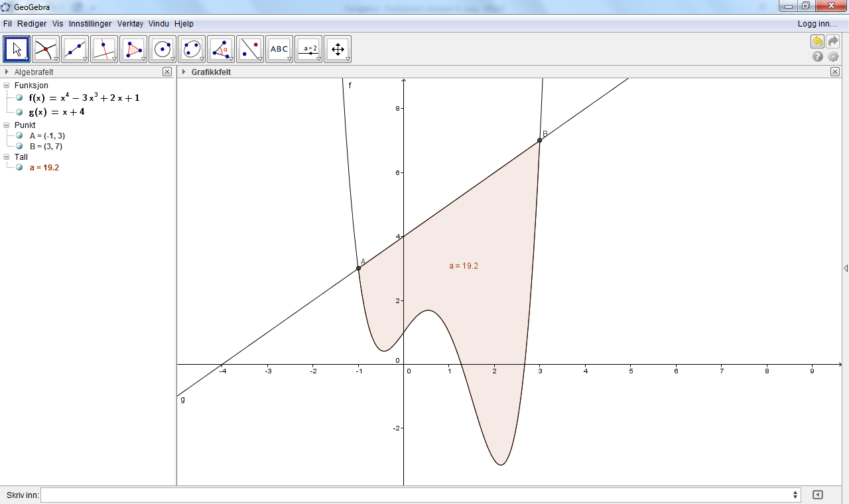Viewport: 849px width, 504px height.
Task: Toggle visibility of function f(x)
Action: 19,97
